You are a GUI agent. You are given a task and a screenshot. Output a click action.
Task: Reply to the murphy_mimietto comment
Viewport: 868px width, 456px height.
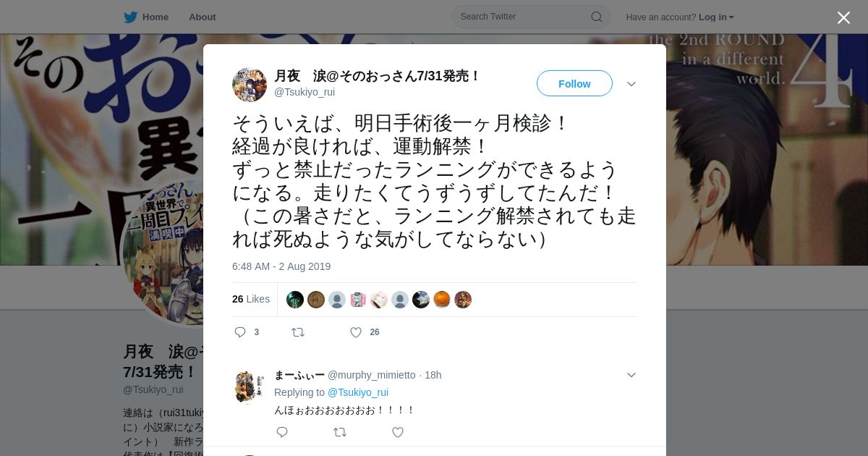point(282,432)
